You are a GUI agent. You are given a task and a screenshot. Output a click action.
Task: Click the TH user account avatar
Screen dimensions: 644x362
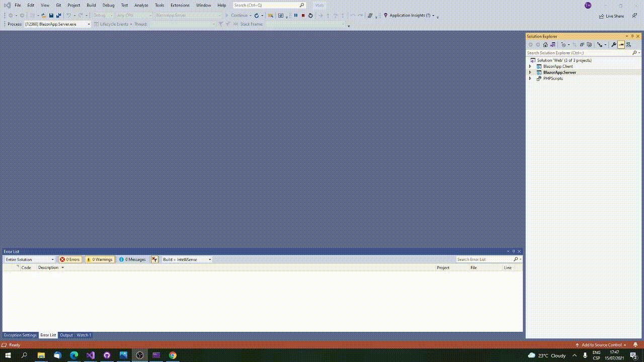pos(588,5)
